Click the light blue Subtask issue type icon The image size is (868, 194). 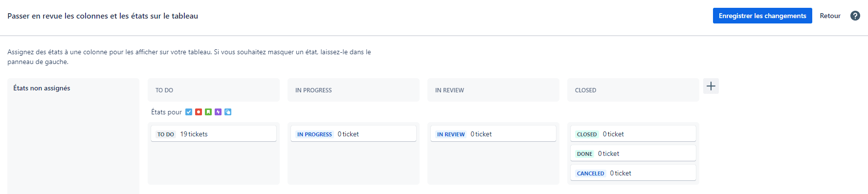pyautogui.click(x=228, y=112)
